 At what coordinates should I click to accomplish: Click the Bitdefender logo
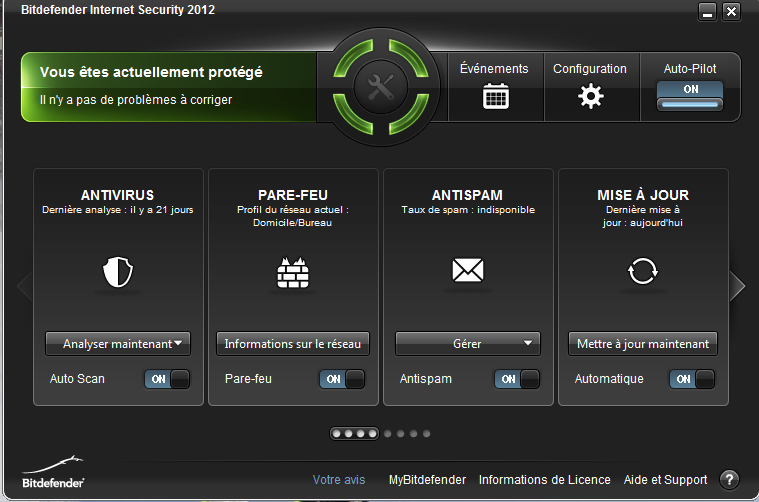coord(53,472)
